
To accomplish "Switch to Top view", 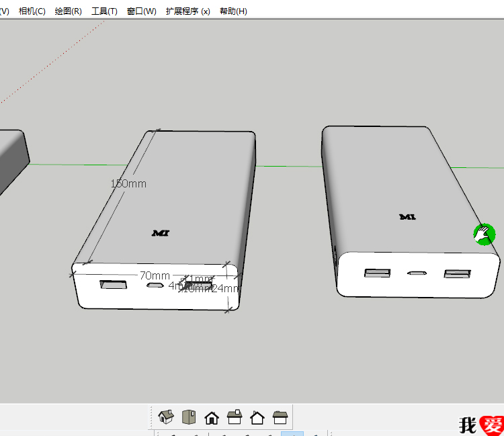I will 189,417.
